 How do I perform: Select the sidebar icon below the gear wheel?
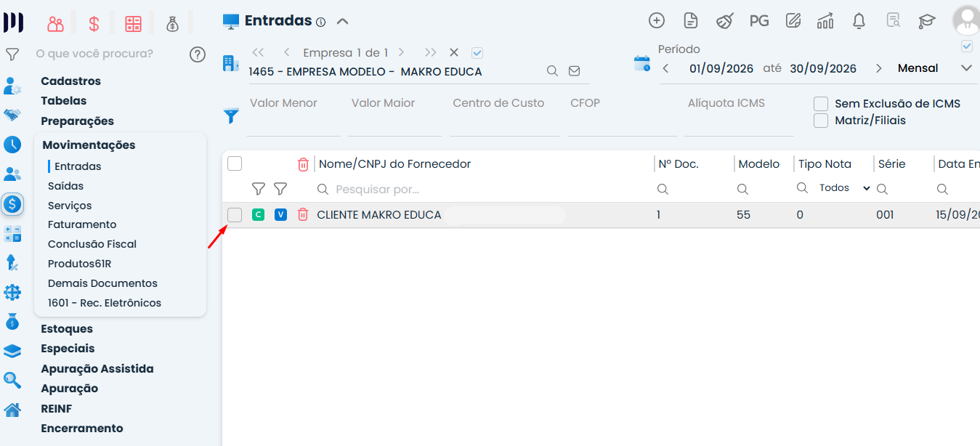[12, 321]
